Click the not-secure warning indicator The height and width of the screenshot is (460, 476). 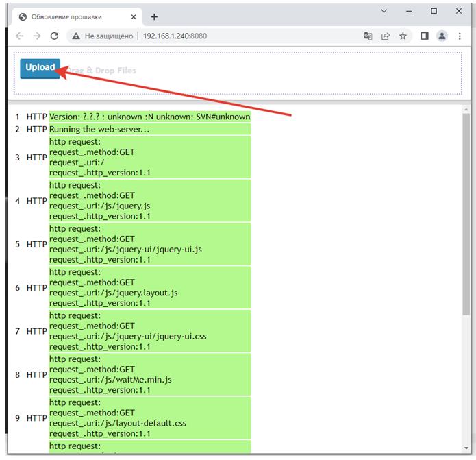[101, 36]
